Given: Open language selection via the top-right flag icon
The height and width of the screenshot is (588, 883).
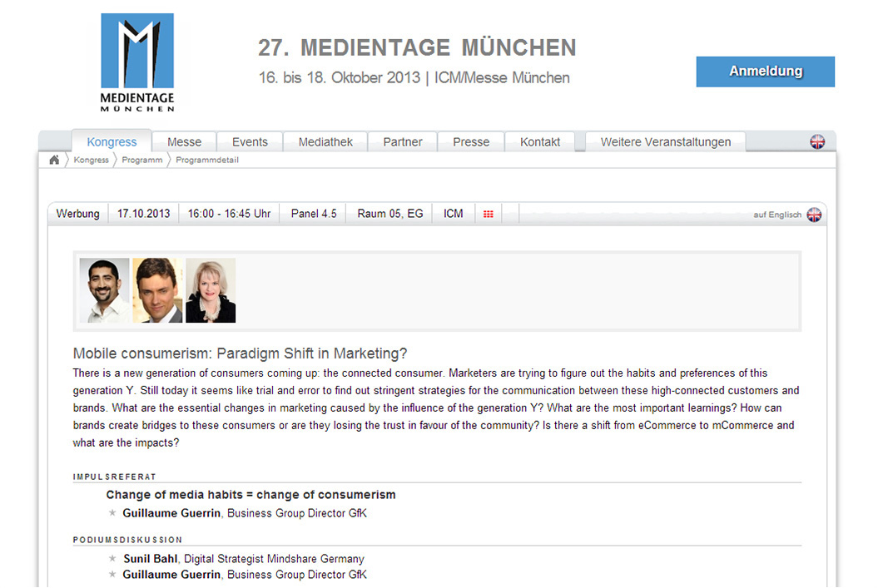Looking at the screenshot, I should coord(817,141).
